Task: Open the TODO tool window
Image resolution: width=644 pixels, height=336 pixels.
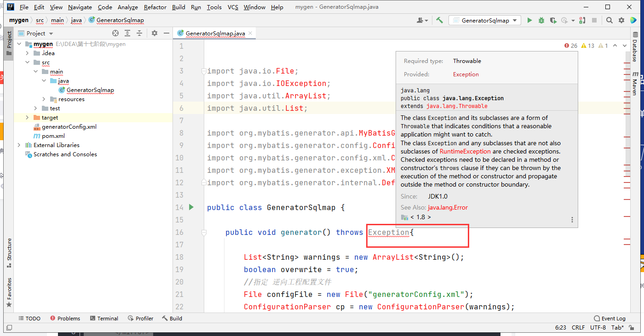Action: tap(29, 318)
